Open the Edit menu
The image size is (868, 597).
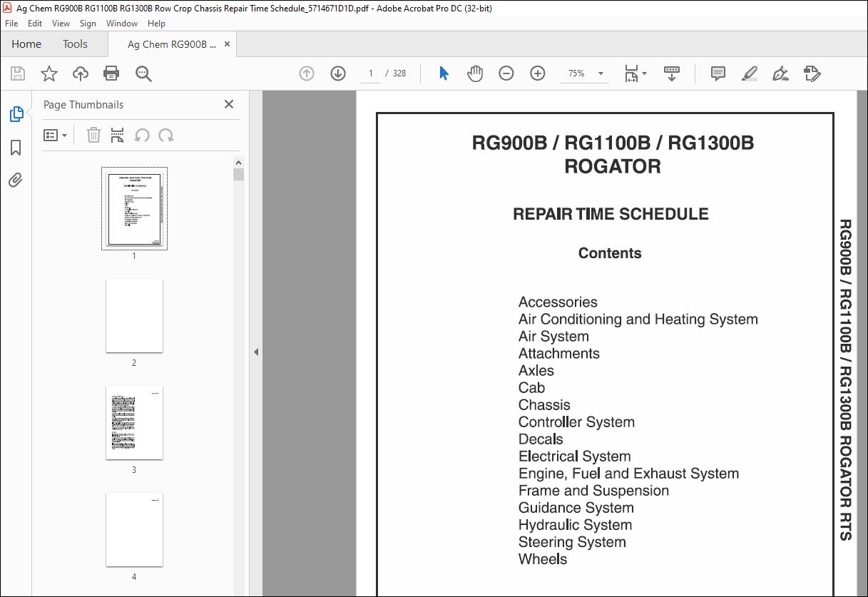coord(35,24)
